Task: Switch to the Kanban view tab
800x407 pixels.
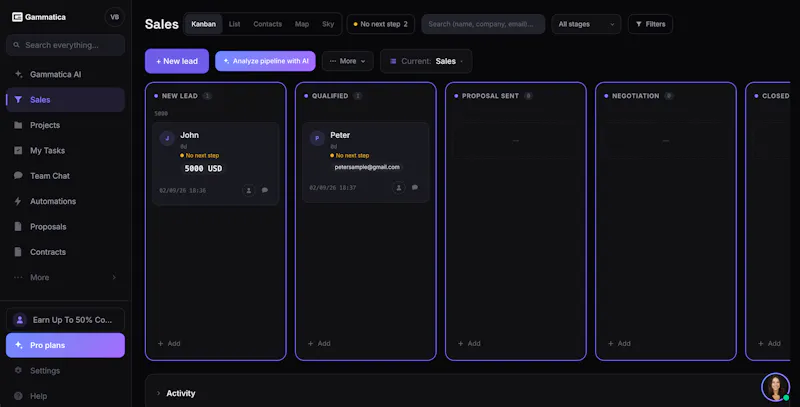Action: click(x=204, y=24)
